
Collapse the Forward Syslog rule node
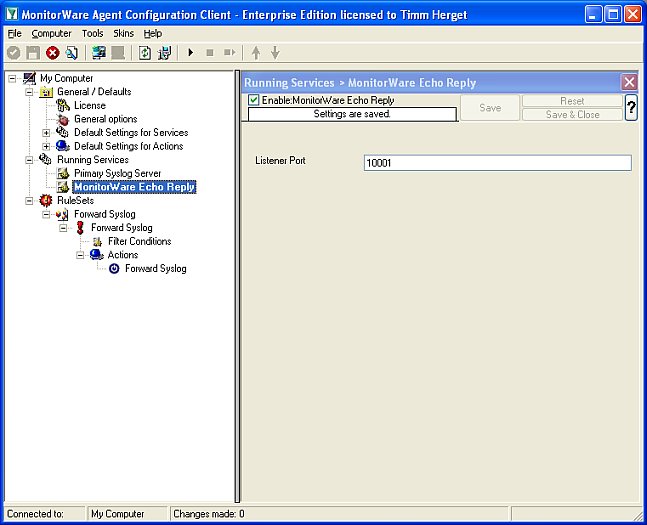[x=63, y=228]
